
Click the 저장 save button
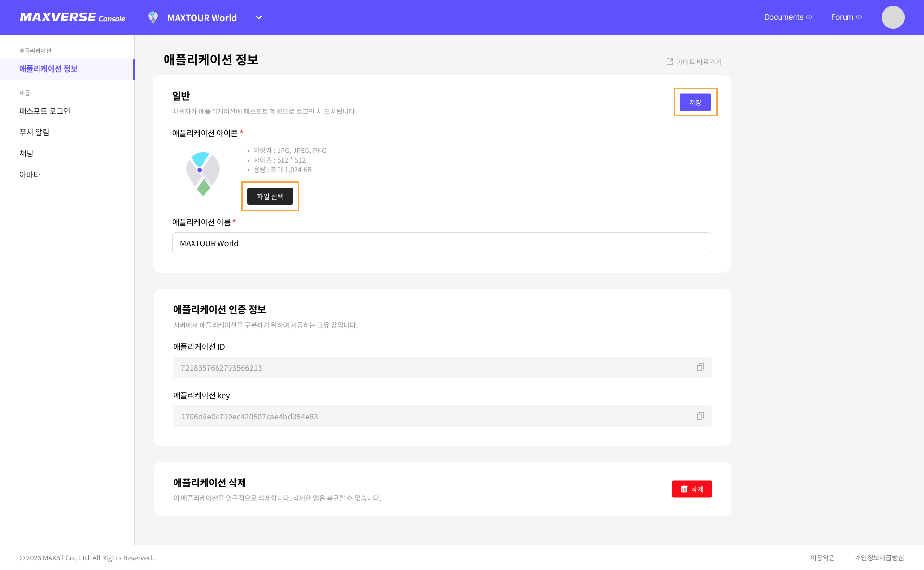click(695, 102)
